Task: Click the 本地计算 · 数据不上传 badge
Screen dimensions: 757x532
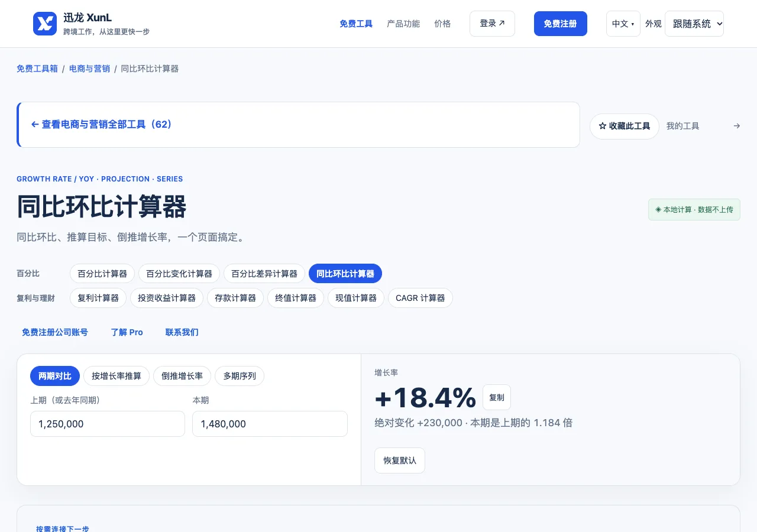Action: (x=694, y=210)
